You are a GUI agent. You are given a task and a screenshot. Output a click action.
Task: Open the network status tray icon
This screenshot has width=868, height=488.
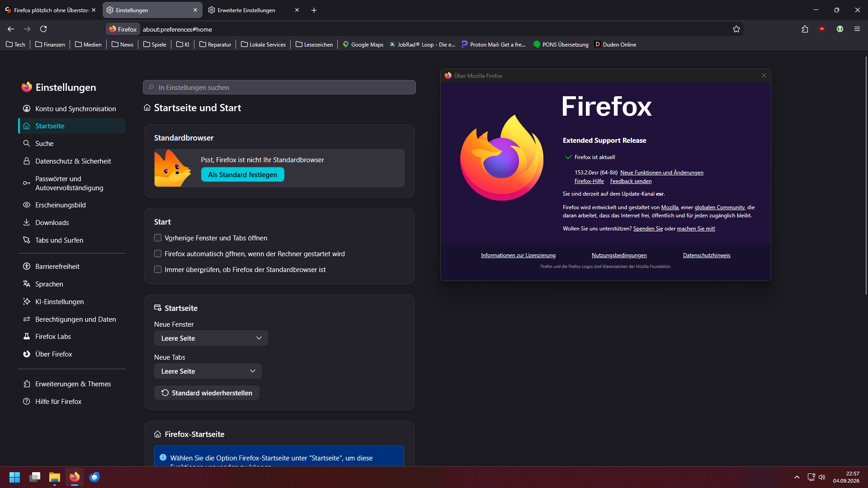[811, 477]
